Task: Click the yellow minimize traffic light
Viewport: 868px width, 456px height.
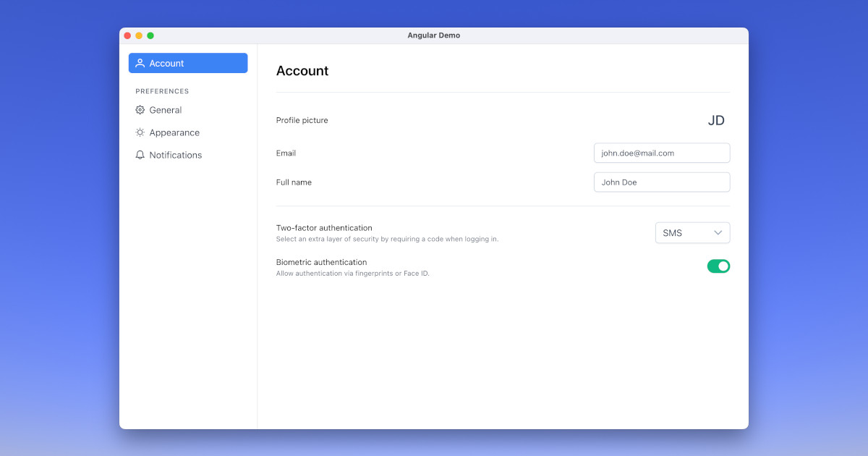Action: point(139,35)
